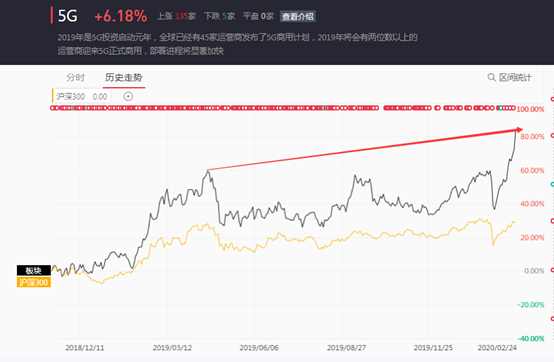The image size is (554, 362).
Task: Click the first red event marker dot
Action: pyautogui.click(x=53, y=108)
